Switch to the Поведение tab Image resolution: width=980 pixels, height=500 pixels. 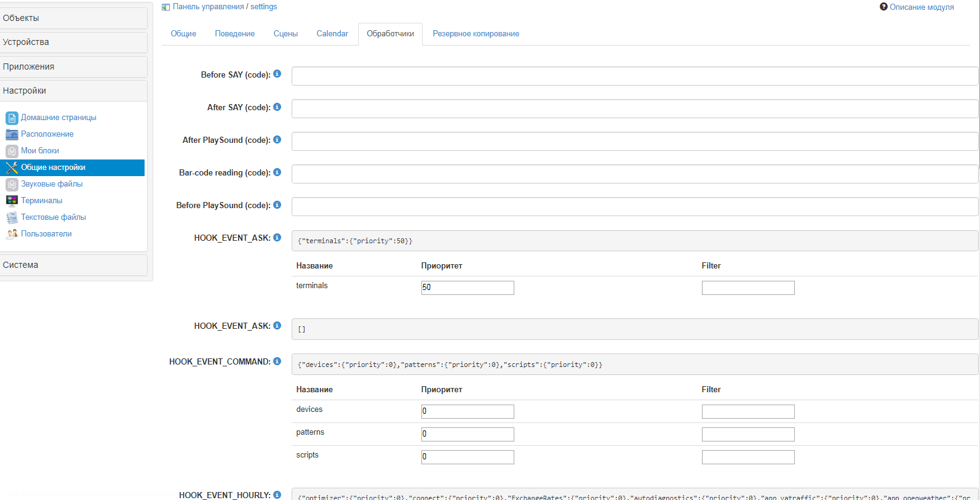[234, 34]
